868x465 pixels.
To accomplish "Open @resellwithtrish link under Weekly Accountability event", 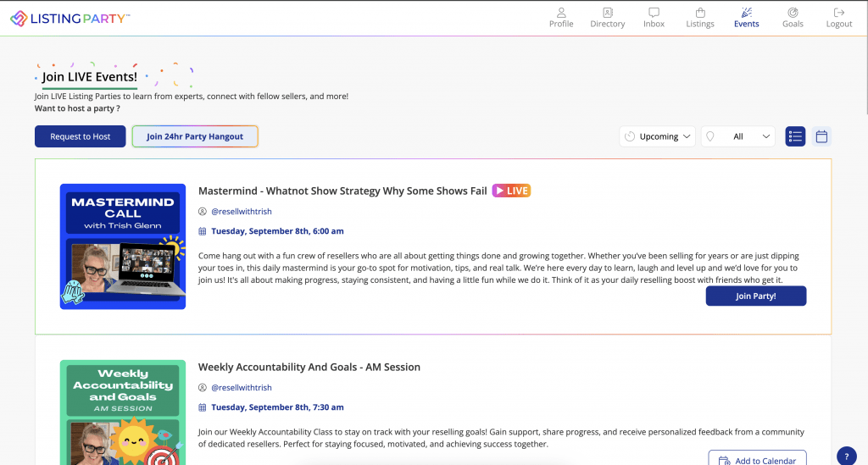I will pos(242,388).
